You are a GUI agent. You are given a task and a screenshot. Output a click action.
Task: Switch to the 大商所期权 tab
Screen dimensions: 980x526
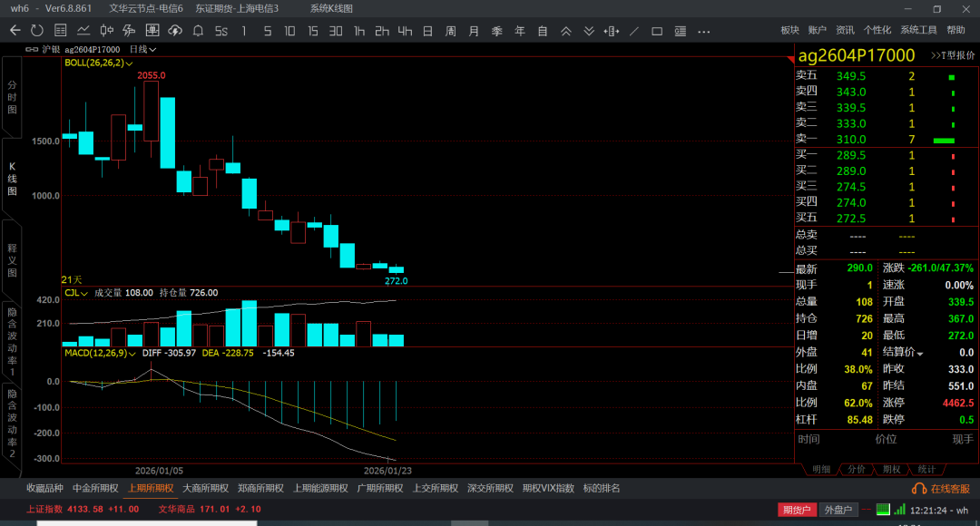[x=205, y=488]
